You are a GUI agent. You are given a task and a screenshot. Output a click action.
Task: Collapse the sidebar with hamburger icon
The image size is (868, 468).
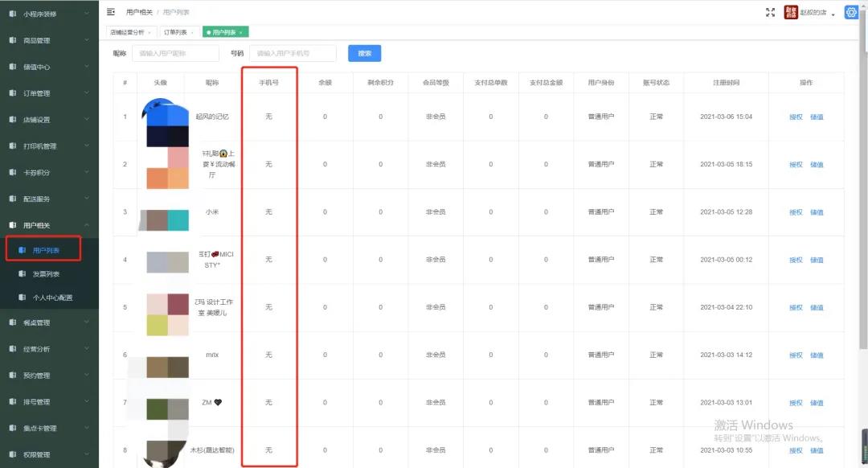(109, 11)
